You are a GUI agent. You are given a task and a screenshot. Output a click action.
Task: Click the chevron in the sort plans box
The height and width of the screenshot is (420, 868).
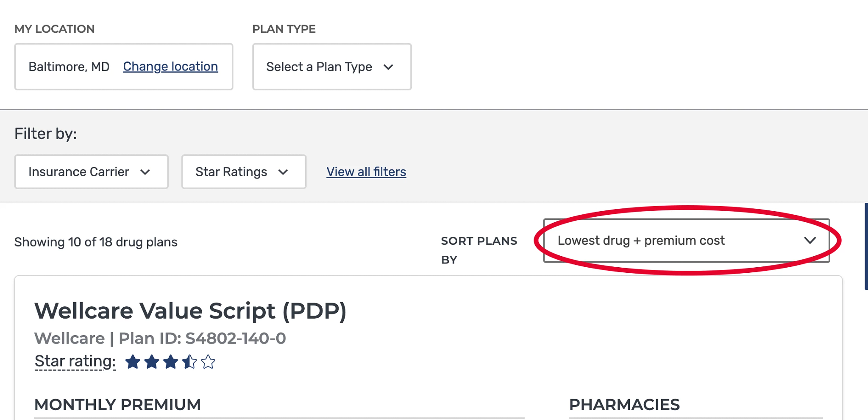(810, 241)
